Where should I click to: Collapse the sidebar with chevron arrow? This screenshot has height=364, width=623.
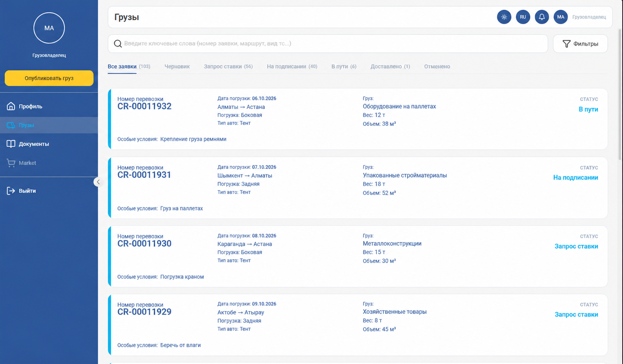(98, 182)
